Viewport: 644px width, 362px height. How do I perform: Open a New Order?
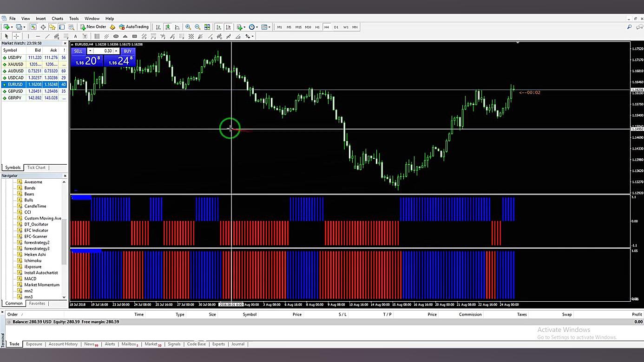[93, 27]
